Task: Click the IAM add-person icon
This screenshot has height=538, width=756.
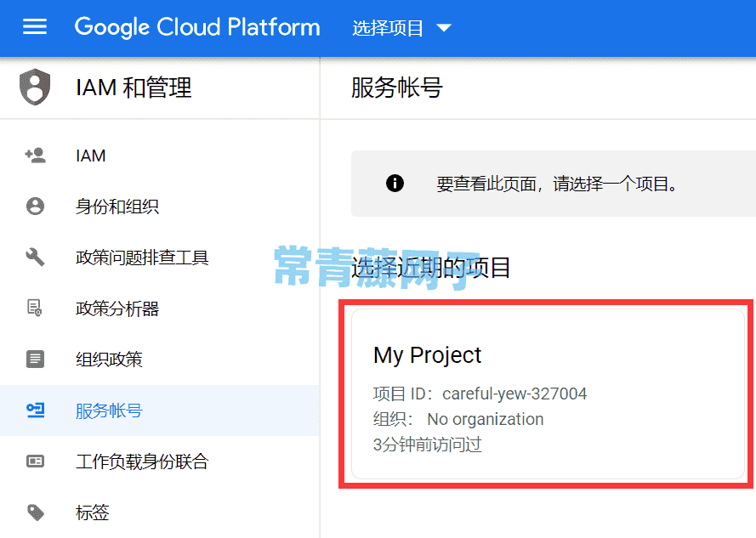Action: pyautogui.click(x=35, y=156)
